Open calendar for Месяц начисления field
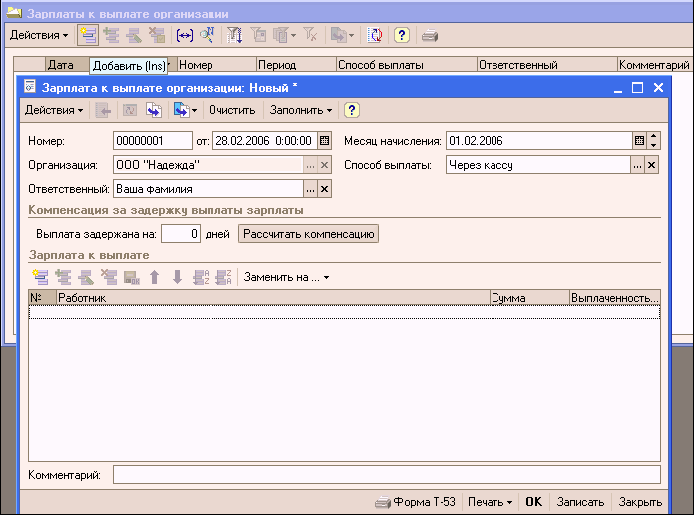 tap(639, 140)
